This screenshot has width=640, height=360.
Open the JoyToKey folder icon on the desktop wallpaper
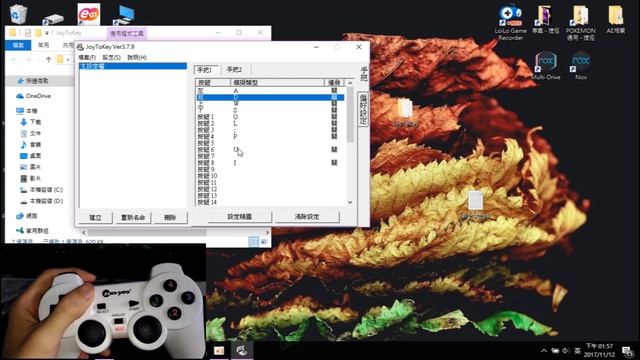[x=404, y=113]
